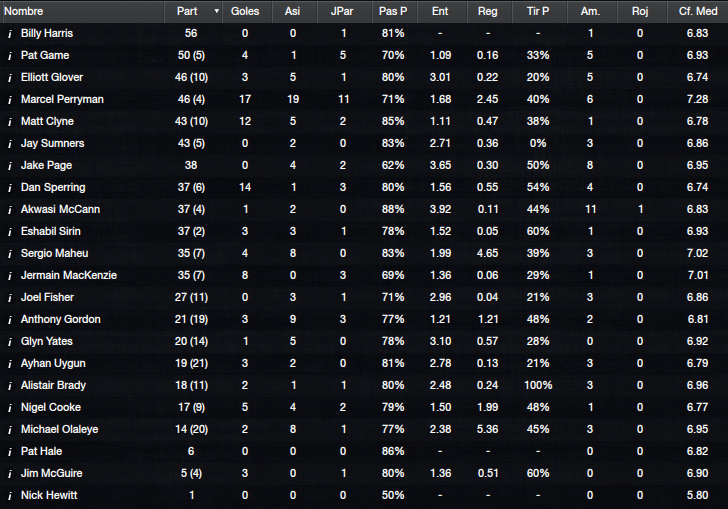
Task: Click the Tir P column header
Action: pyautogui.click(x=538, y=11)
